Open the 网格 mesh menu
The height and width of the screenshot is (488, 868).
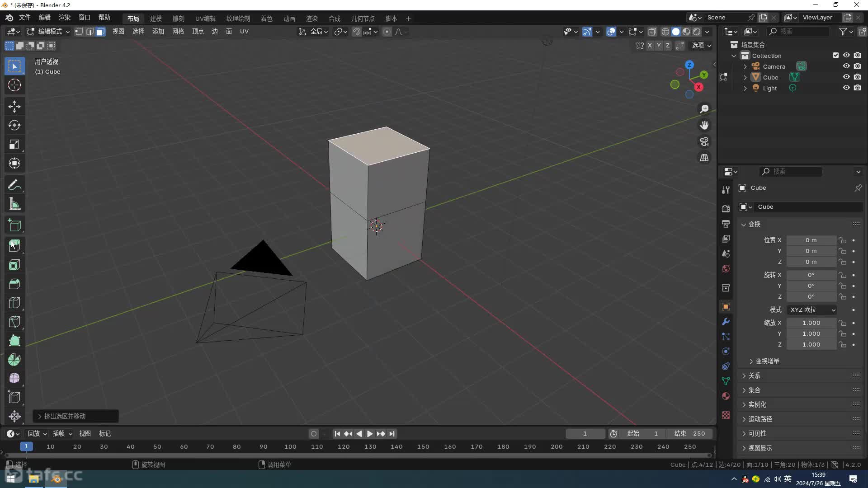pos(178,32)
